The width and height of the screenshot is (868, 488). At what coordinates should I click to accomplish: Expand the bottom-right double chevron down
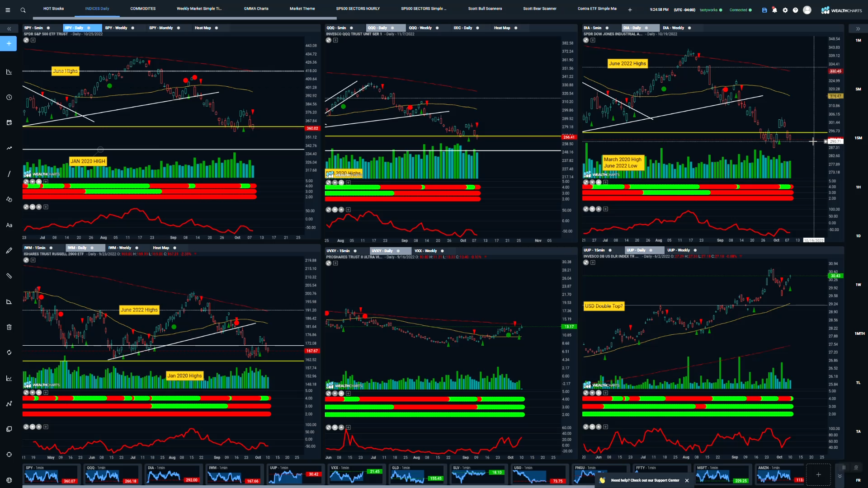point(840,476)
